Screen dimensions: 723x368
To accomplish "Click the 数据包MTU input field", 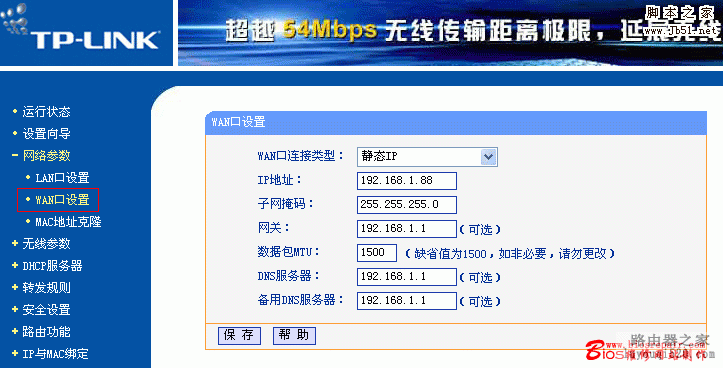I will (377, 253).
